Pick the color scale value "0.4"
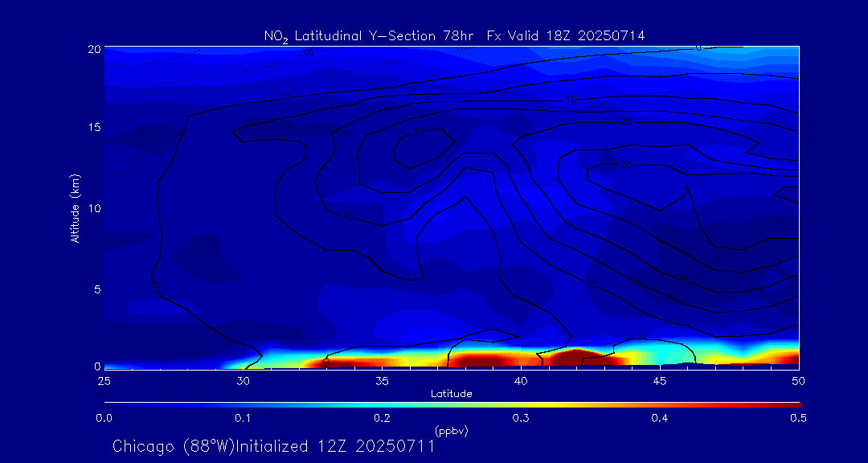This screenshot has height=463, width=868. pyautogui.click(x=659, y=418)
